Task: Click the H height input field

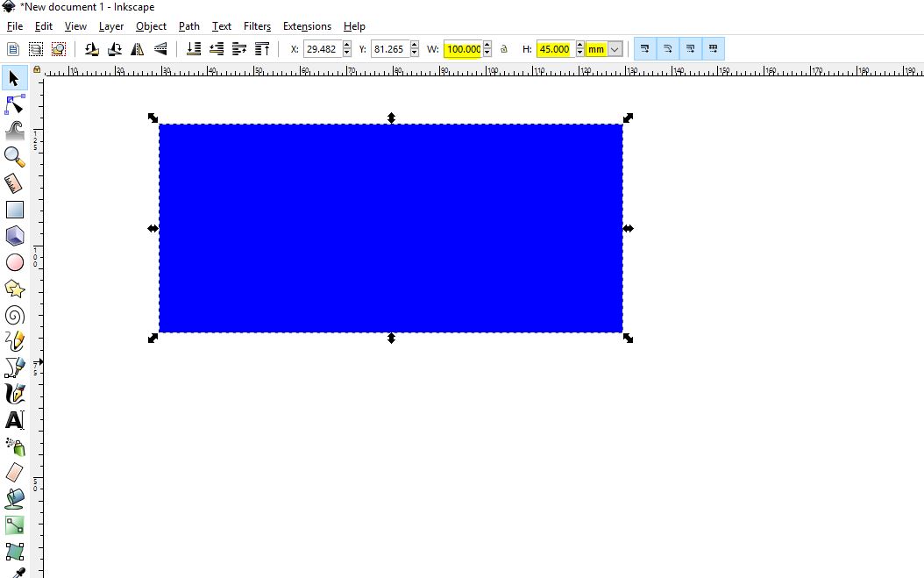Action: (x=555, y=50)
